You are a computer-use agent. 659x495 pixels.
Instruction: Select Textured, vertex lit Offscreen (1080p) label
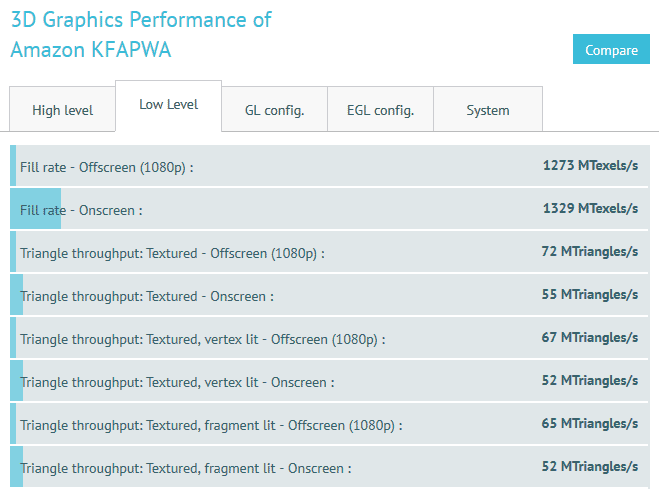(x=202, y=339)
